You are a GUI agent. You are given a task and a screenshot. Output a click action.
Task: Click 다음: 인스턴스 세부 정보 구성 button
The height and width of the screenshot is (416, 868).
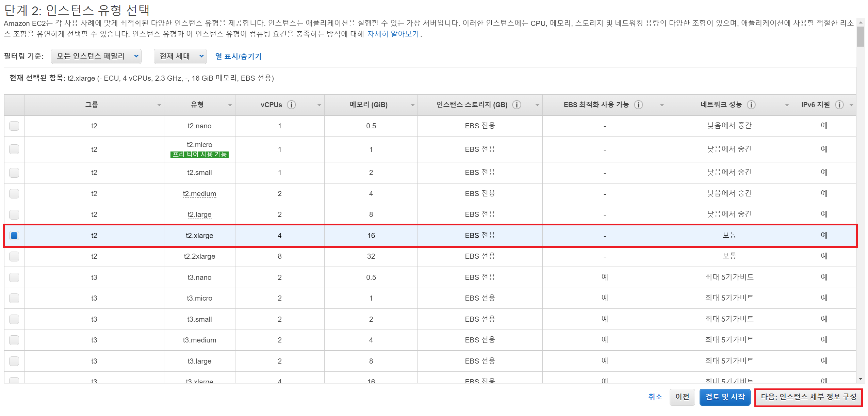pos(808,397)
